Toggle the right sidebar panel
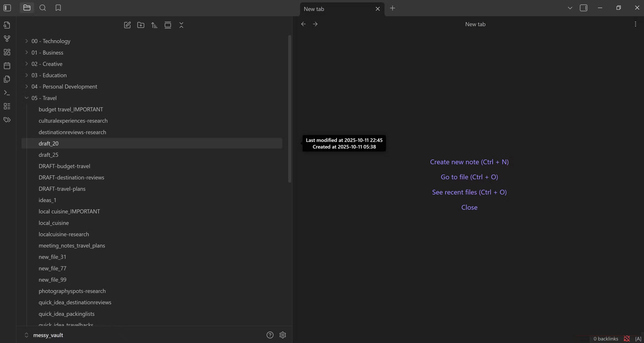The width and height of the screenshot is (644, 343). [x=583, y=8]
